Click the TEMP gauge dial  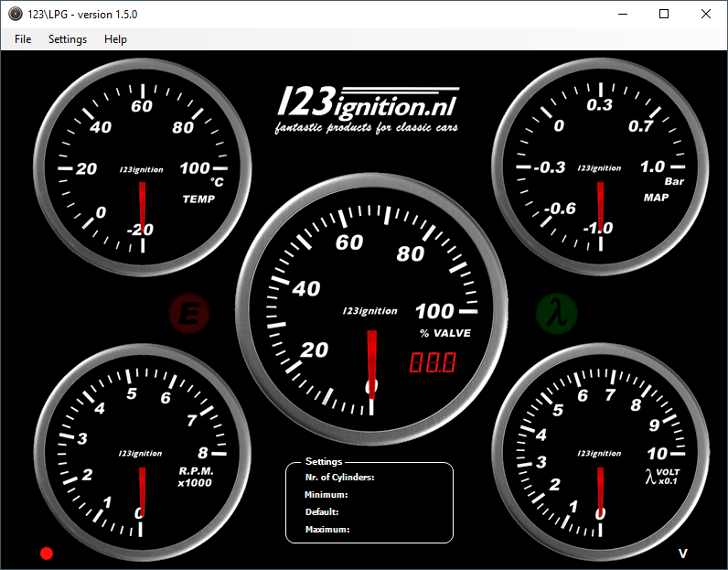coord(143,167)
